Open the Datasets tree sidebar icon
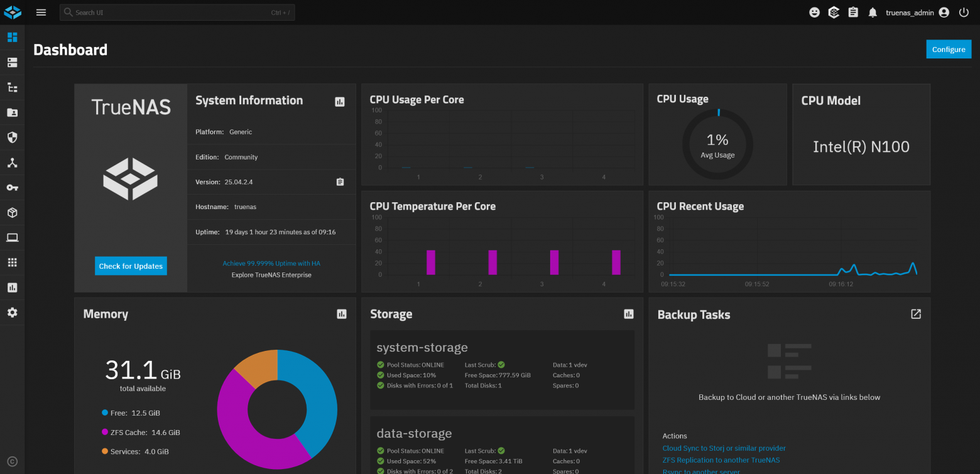The width and height of the screenshot is (980, 474). pyautogui.click(x=12, y=87)
